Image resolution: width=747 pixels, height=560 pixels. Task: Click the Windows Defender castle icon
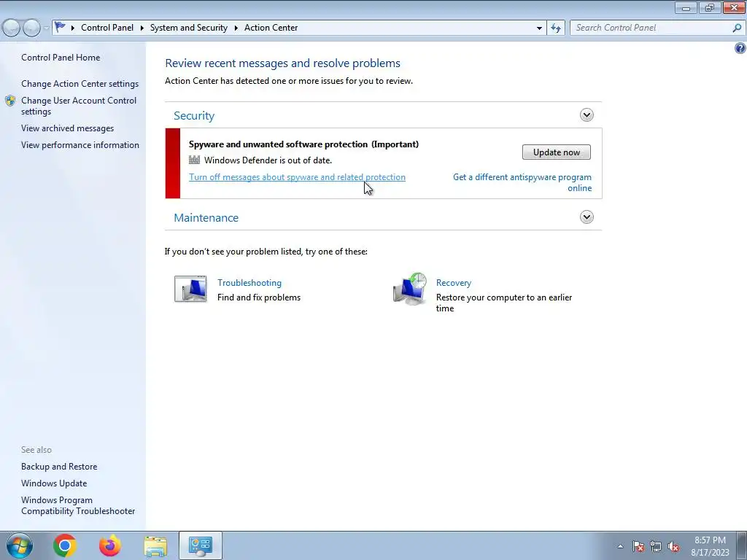click(194, 160)
